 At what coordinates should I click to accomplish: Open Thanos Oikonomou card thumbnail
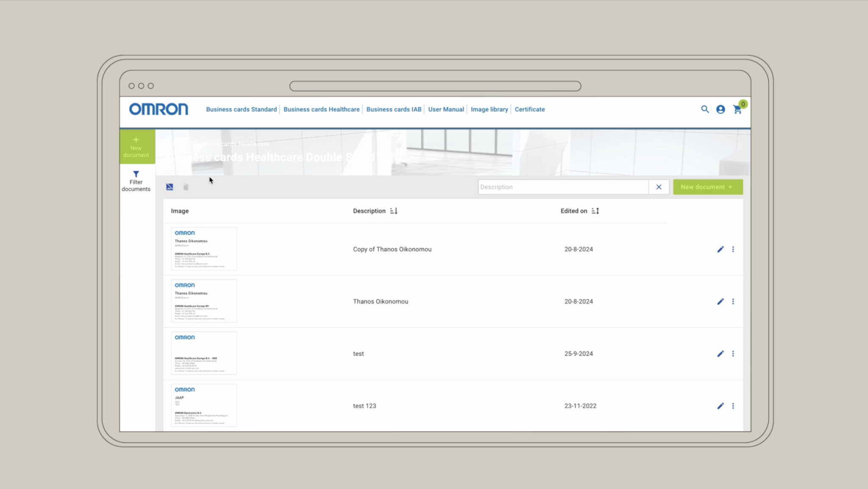(204, 301)
